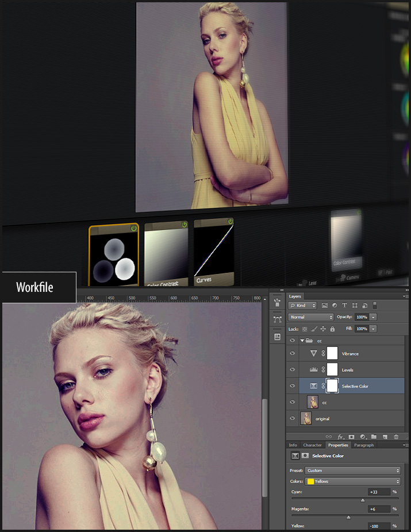Viewport: 411px width, 532px height.
Task: Click the lock transparent pixels icon
Action: point(305,329)
